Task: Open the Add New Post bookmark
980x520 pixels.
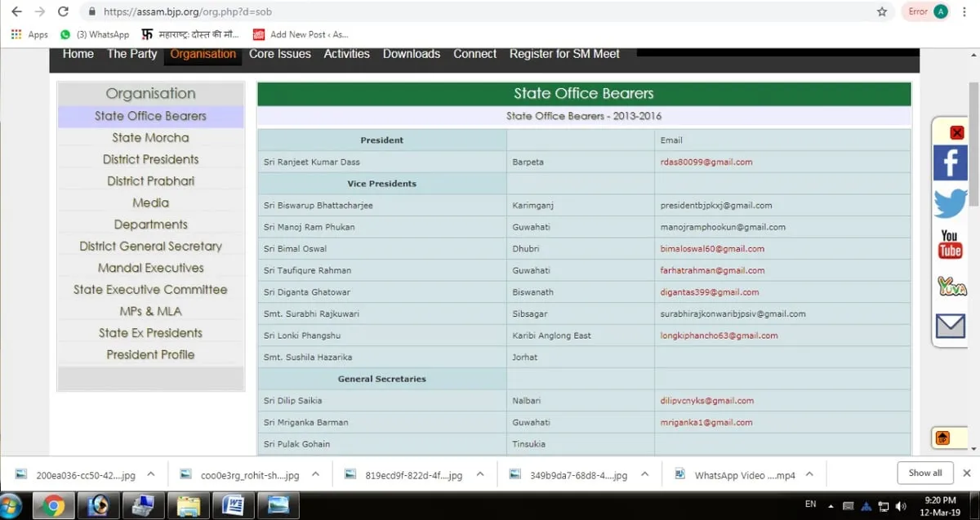Action: (x=301, y=34)
